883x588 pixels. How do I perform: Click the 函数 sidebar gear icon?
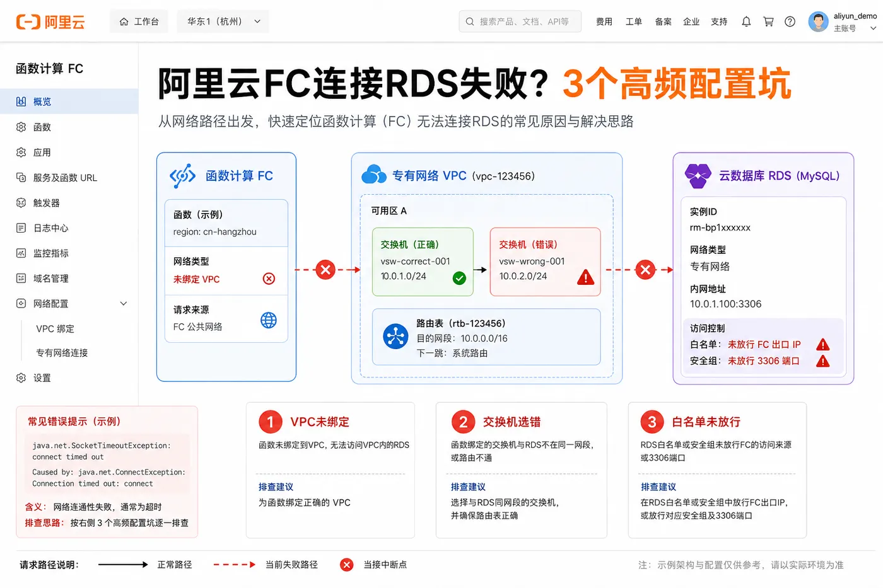click(x=21, y=127)
